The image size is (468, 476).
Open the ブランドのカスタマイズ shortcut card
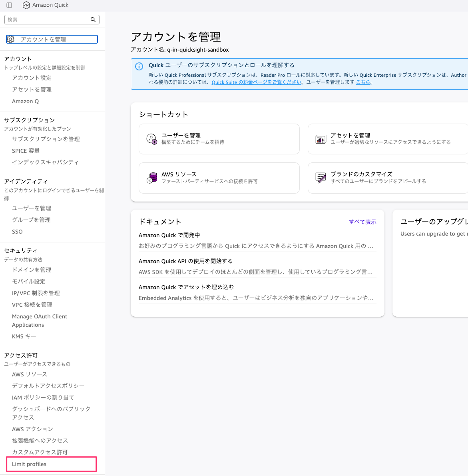388,178
